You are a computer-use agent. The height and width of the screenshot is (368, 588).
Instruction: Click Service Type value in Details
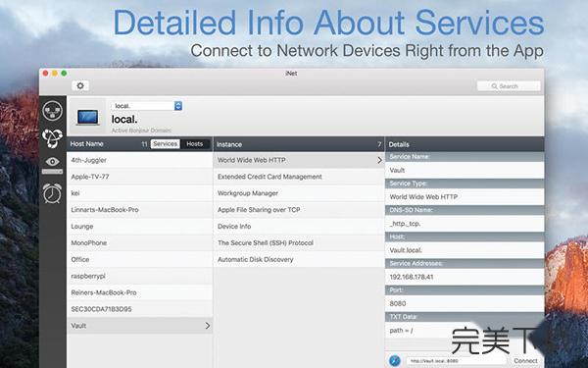tap(465, 197)
